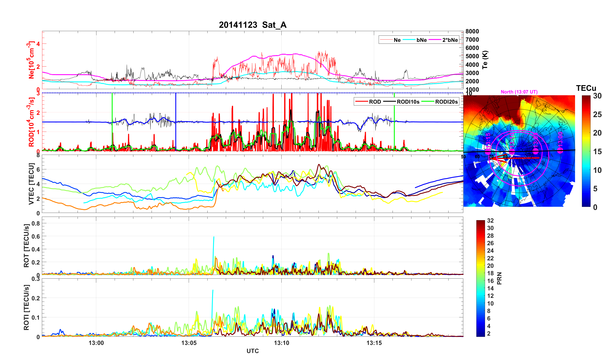Click the 13:15 magenta map marker
Screen dimensions: 602x364
tap(488, 152)
